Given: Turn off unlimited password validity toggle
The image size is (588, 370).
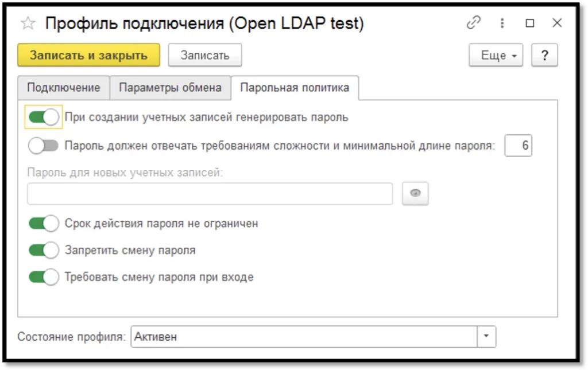Looking at the screenshot, I should pyautogui.click(x=43, y=222).
